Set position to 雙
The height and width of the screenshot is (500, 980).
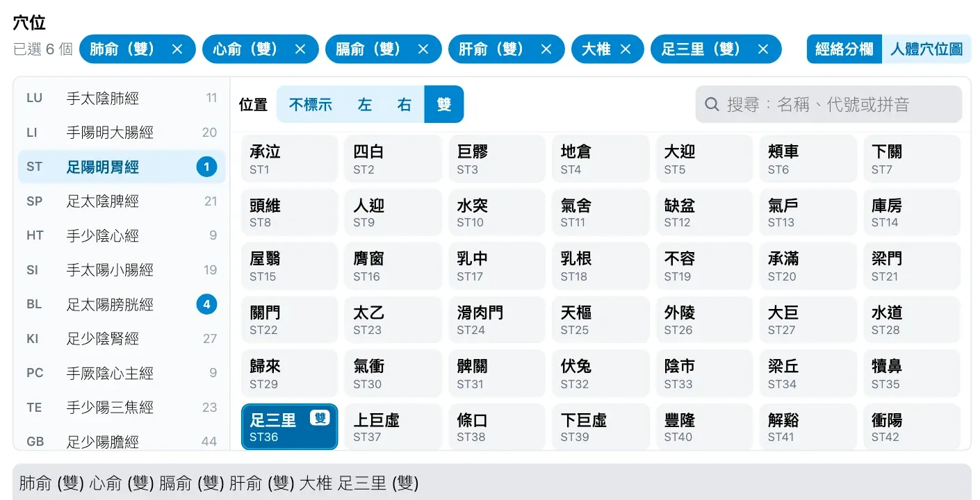point(444,104)
